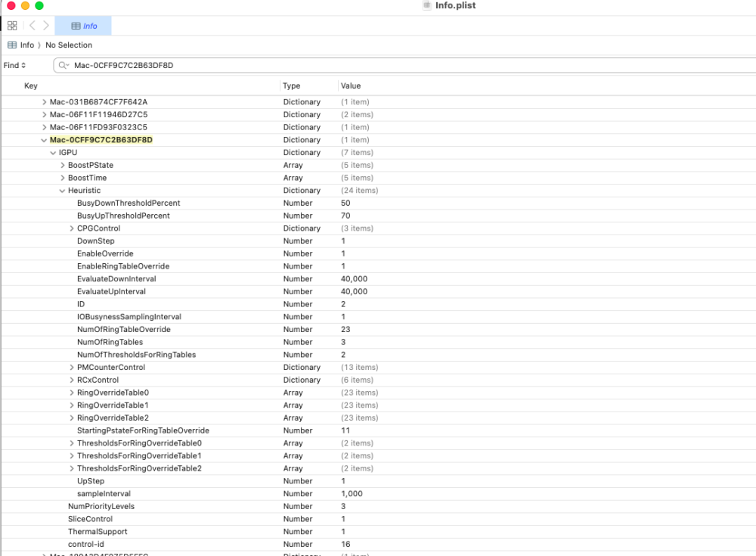Image resolution: width=756 pixels, height=556 pixels.
Task: Select the BusyUpThresholdPercent key
Action: click(123, 216)
